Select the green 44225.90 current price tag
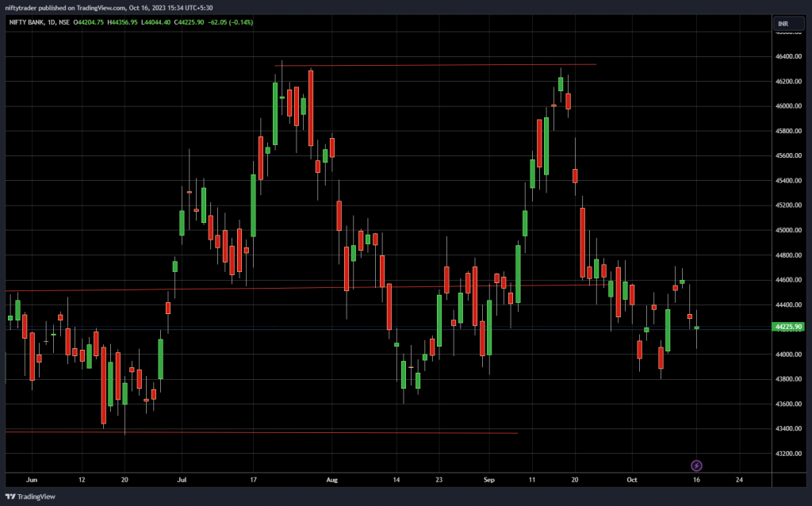The height and width of the screenshot is (506, 812). click(789, 327)
